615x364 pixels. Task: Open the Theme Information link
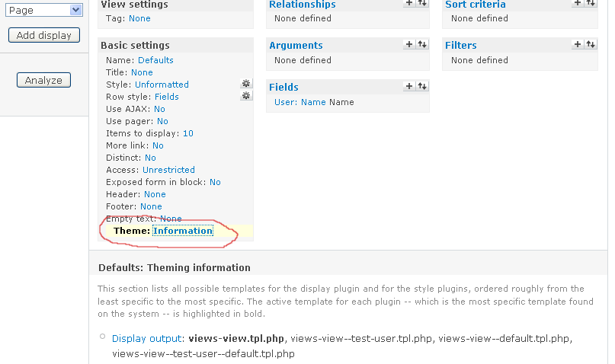click(182, 231)
